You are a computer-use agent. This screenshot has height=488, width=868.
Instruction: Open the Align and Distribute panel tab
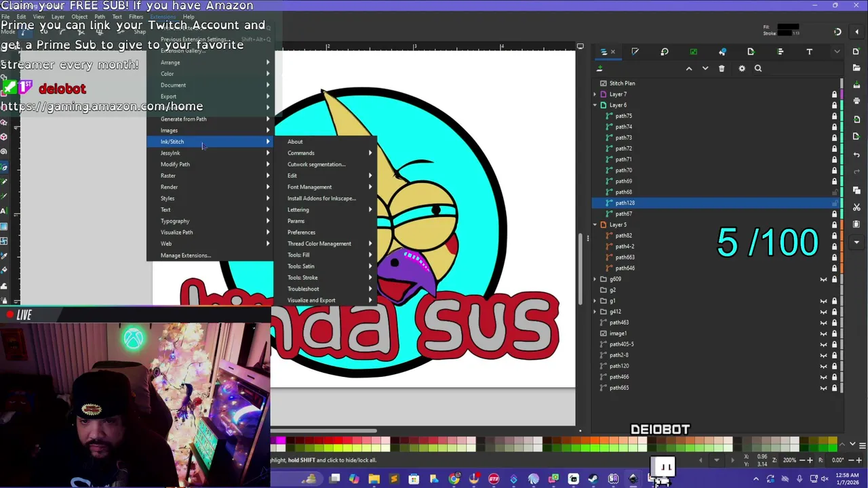tap(780, 52)
